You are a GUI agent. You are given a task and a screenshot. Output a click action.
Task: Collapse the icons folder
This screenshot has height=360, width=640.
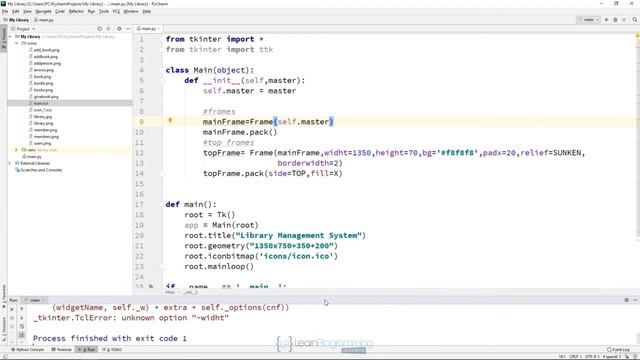17,43
